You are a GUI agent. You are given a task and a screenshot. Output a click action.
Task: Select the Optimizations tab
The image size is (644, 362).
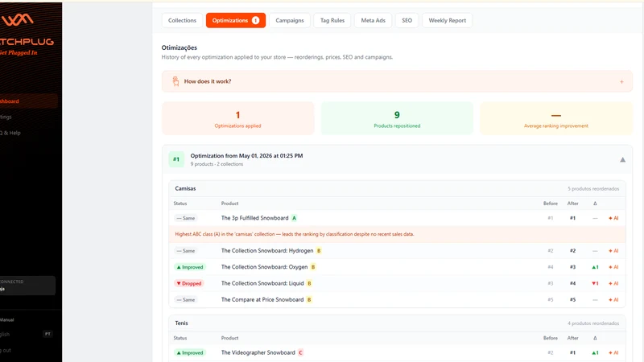(x=236, y=21)
